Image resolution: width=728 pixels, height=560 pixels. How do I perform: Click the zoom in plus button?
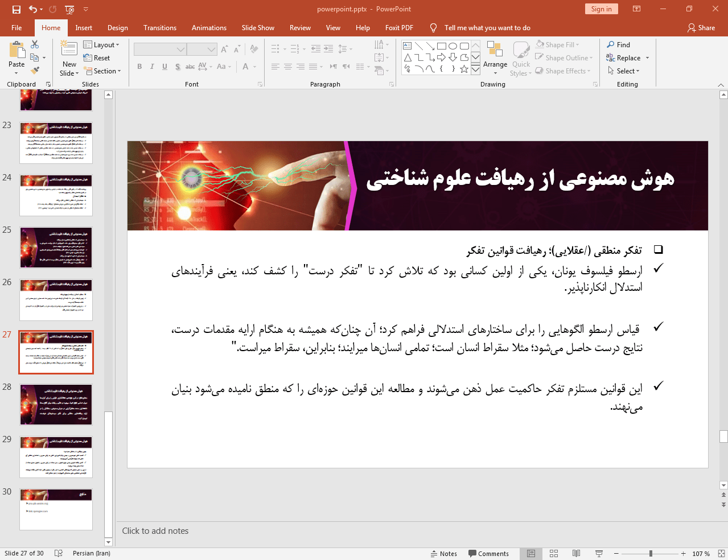pyautogui.click(x=684, y=554)
